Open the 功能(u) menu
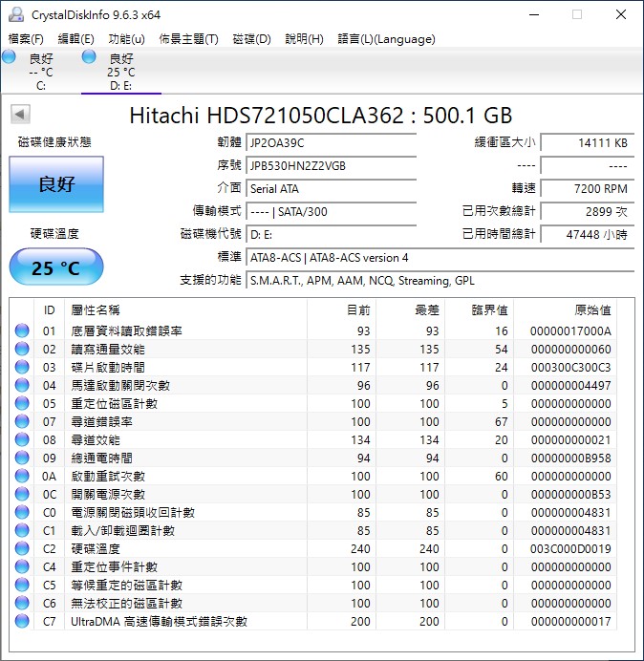Viewport: 644px width, 661px height. pos(126,39)
